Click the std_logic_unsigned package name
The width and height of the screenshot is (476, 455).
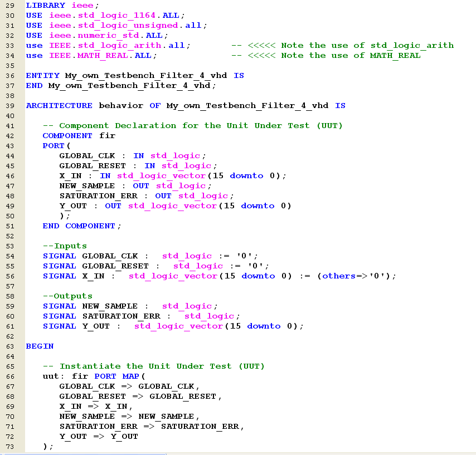[x=128, y=26]
